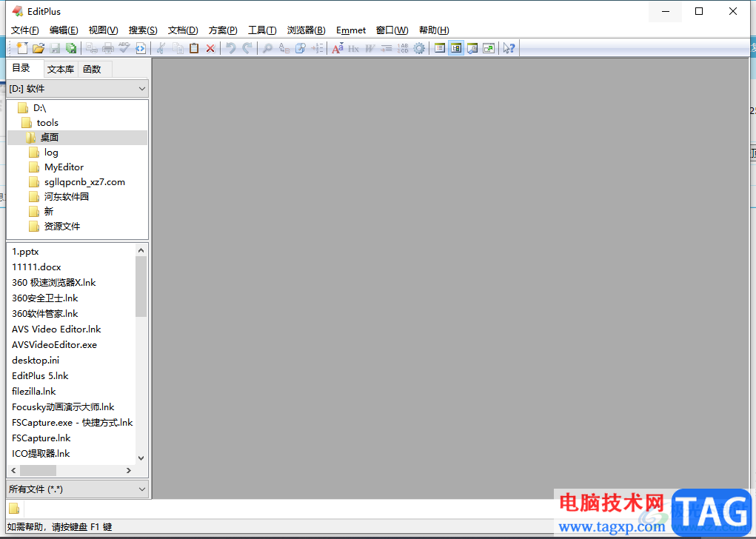
Task: Select file 11111.docx
Action: [36, 267]
